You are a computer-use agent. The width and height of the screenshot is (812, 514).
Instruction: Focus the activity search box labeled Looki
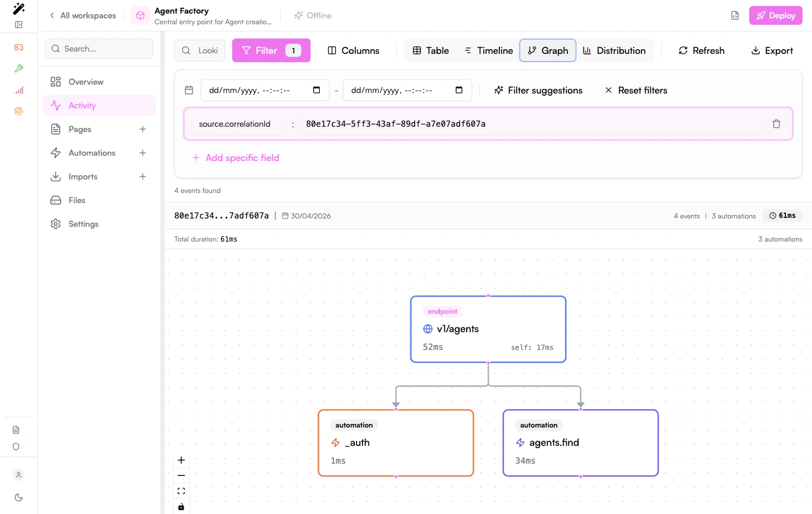pyautogui.click(x=200, y=50)
